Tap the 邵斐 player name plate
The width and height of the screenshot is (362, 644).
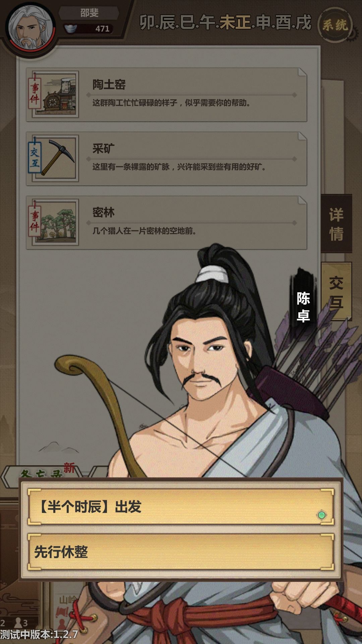(x=89, y=13)
